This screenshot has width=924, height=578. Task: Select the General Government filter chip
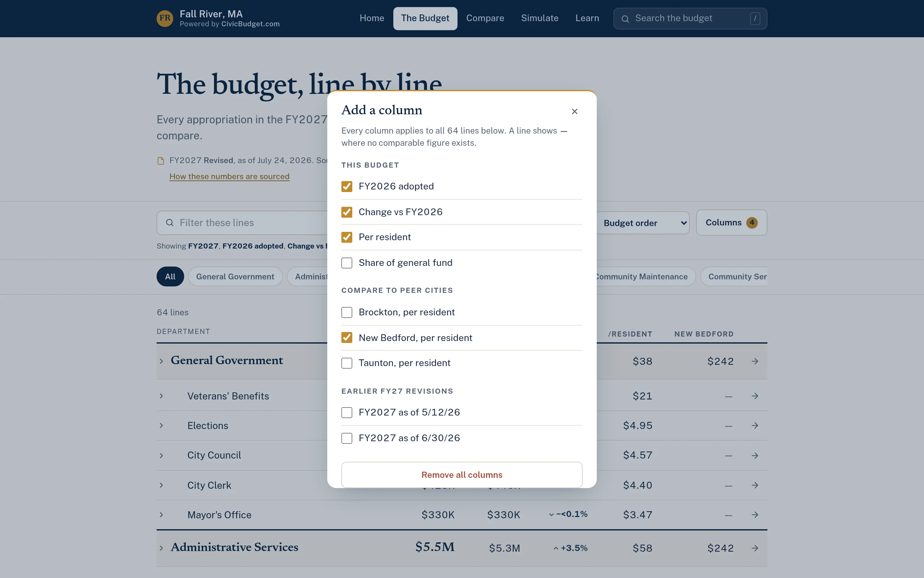pos(235,276)
